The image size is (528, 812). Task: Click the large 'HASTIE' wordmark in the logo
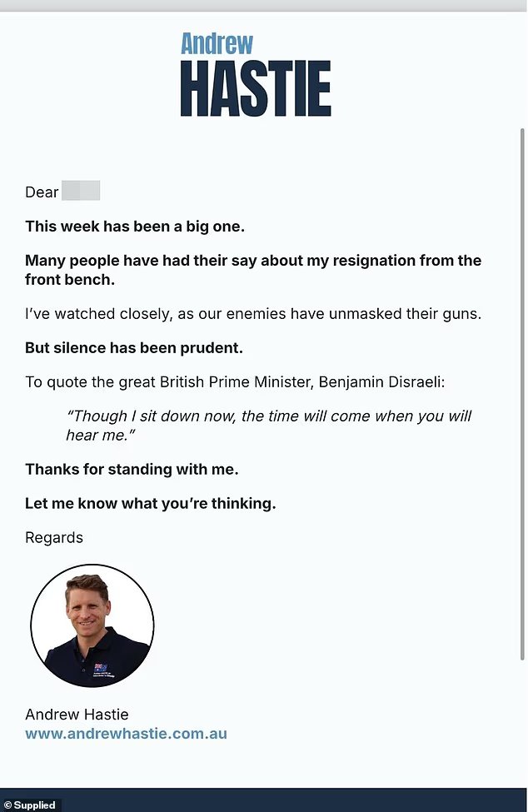(x=256, y=89)
